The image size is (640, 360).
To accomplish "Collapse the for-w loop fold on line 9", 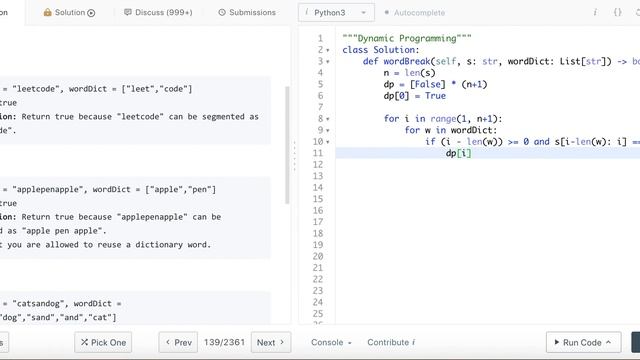I will (328, 131).
